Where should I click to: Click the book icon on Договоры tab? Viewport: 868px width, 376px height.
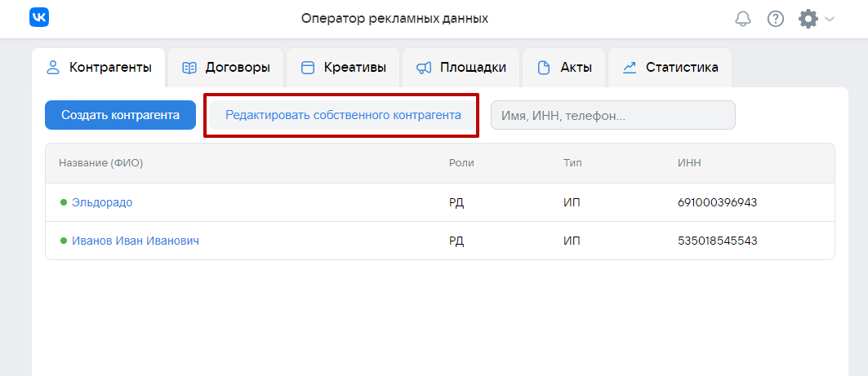coord(189,68)
